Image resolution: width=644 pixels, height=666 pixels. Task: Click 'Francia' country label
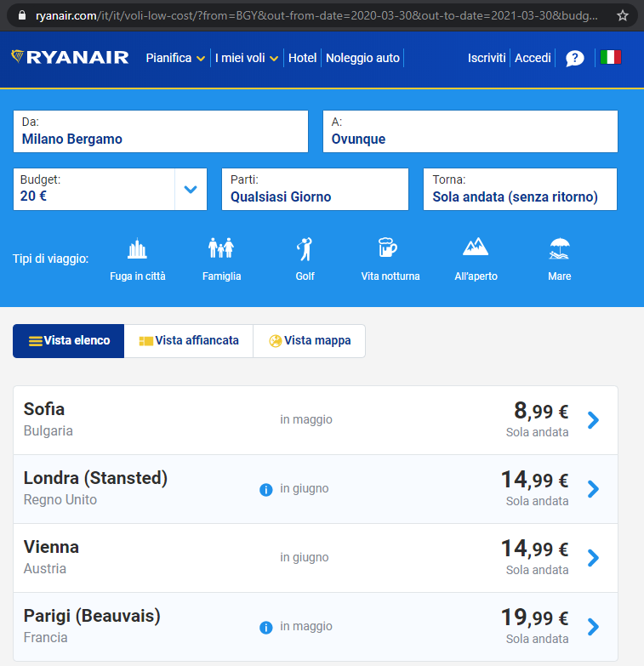click(x=45, y=637)
